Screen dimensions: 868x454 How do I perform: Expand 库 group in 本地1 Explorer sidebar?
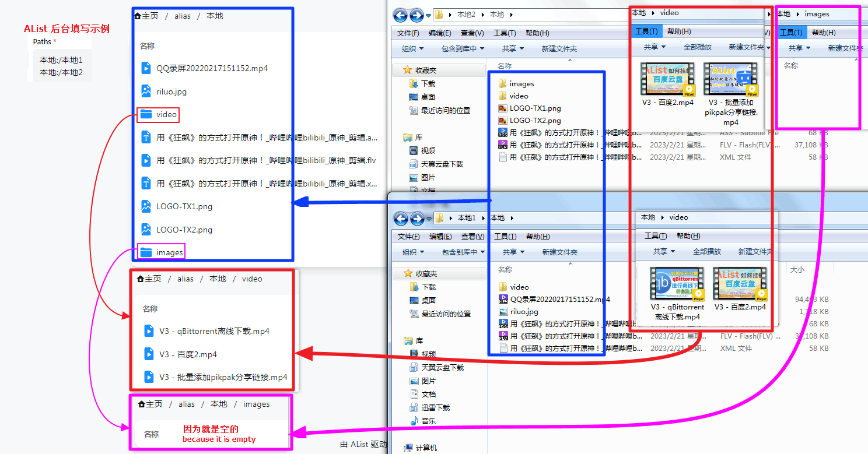414,340
